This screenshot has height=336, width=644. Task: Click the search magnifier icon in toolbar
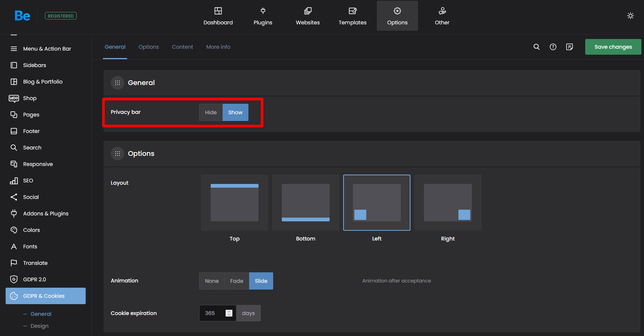click(x=536, y=47)
